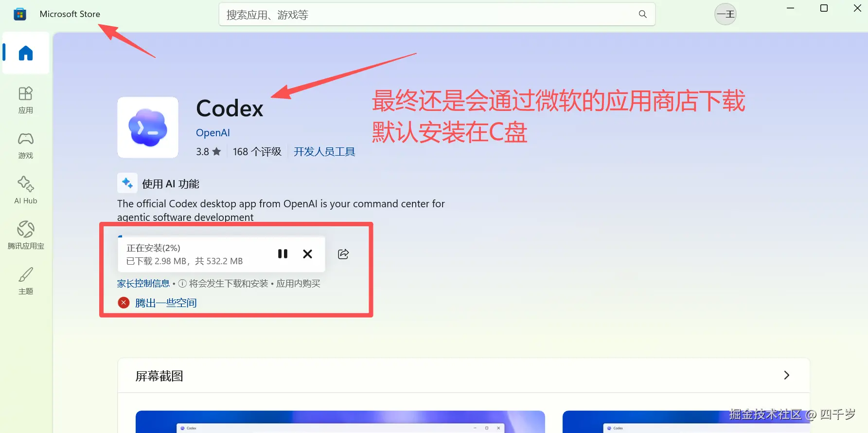Click the search magnifier icon
The width and height of the screenshot is (868, 433).
[x=643, y=15]
